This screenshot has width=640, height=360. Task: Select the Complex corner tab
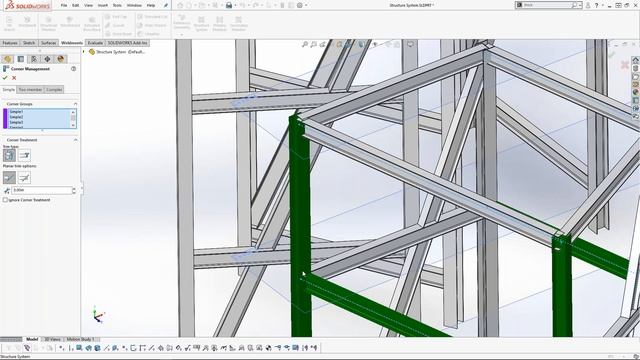(x=54, y=89)
